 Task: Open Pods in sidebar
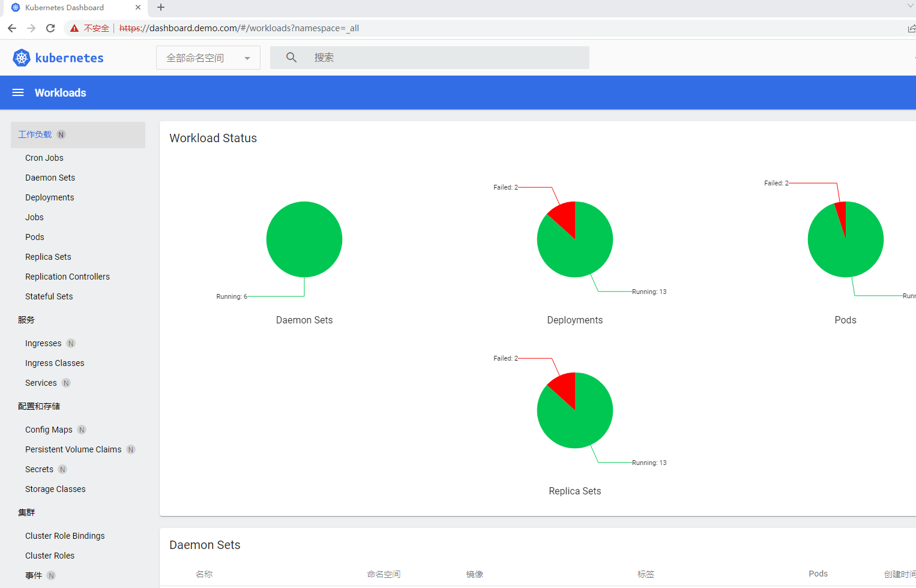[35, 237]
